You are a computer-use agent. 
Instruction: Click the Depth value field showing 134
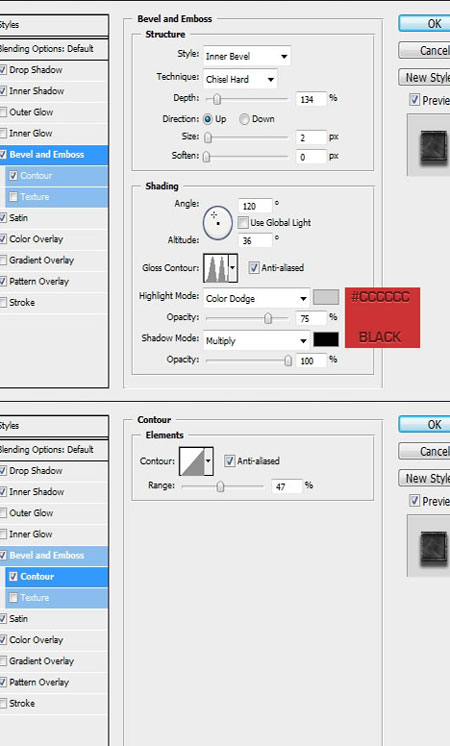(x=311, y=99)
